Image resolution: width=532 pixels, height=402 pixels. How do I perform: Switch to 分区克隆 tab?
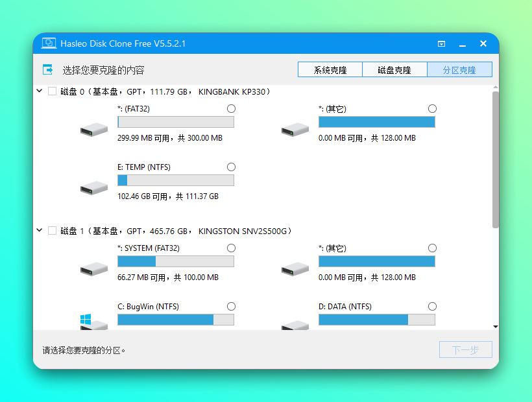point(459,69)
